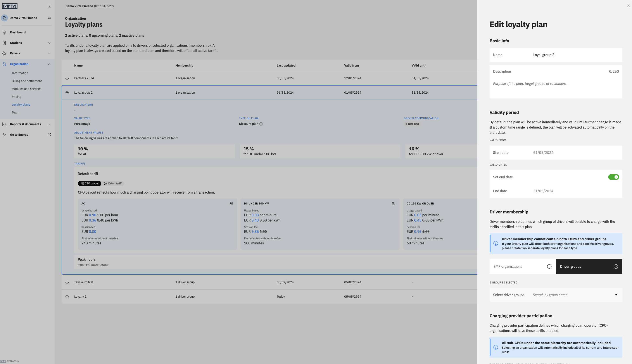Screen dimensions: 632x364
Task: Expand the Reports & documents chevron
Action: click(x=49, y=124)
